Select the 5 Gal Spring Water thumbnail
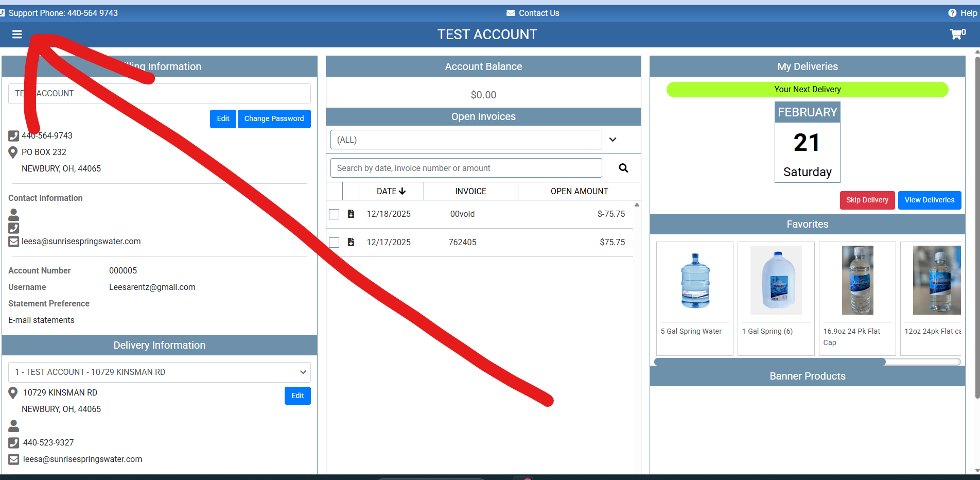 (695, 281)
